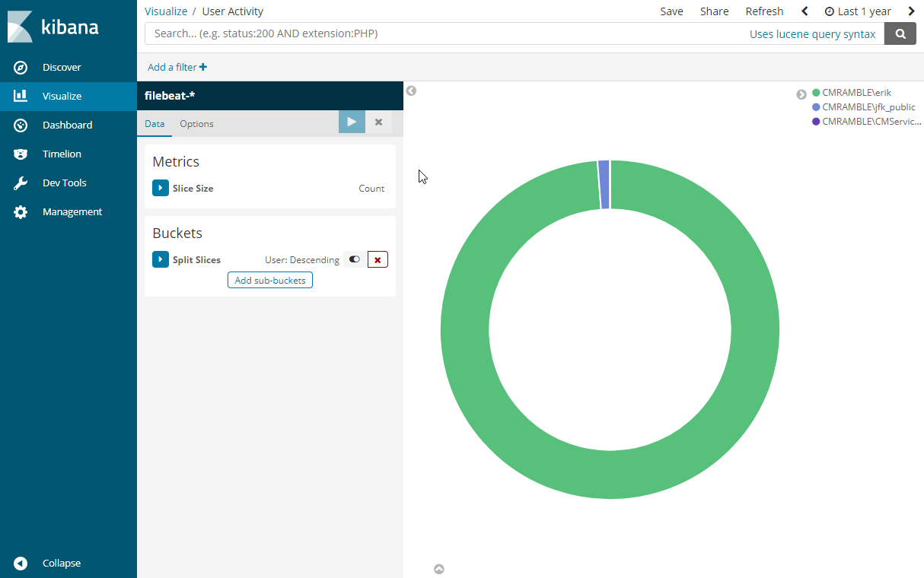Click the Visualize bar chart icon
The image size is (924, 578).
pyautogui.click(x=21, y=96)
